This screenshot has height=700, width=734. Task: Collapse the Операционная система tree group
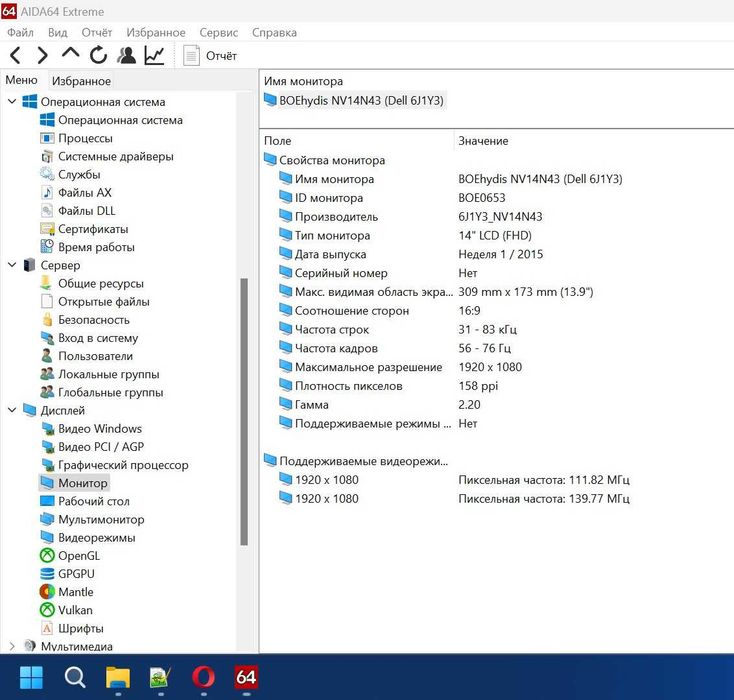pos(12,101)
